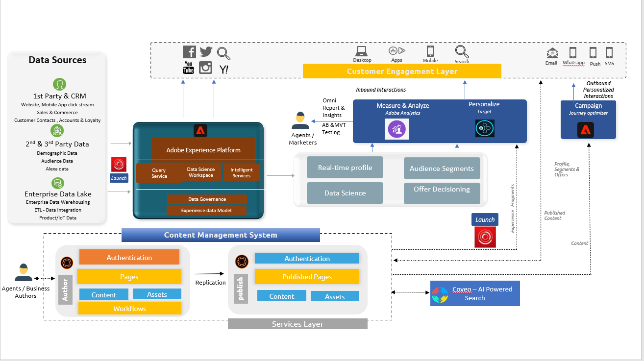Image resolution: width=644 pixels, height=361 pixels.
Task: Click the Coveo – AI Powered Search box
Action: coord(475,293)
